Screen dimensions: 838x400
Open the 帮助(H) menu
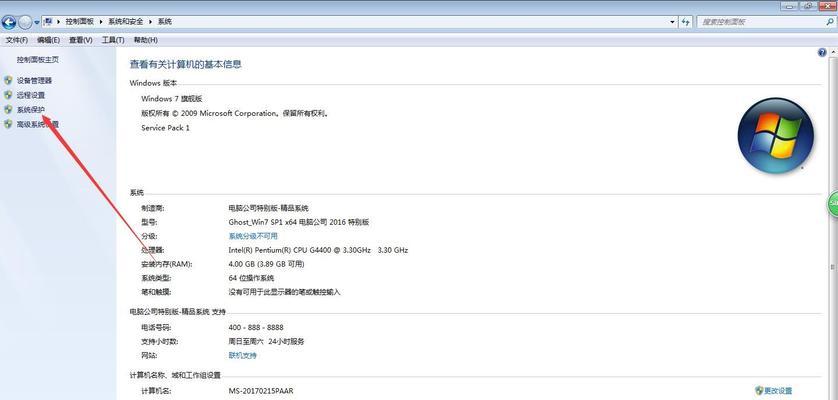[x=145, y=40]
